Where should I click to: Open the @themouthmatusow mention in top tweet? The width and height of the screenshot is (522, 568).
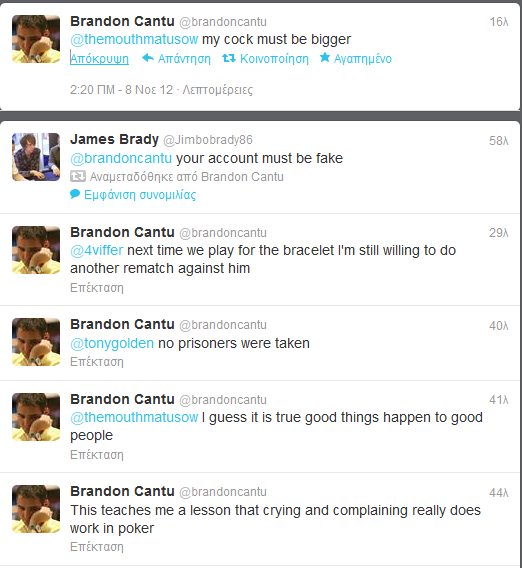pyautogui.click(x=134, y=39)
